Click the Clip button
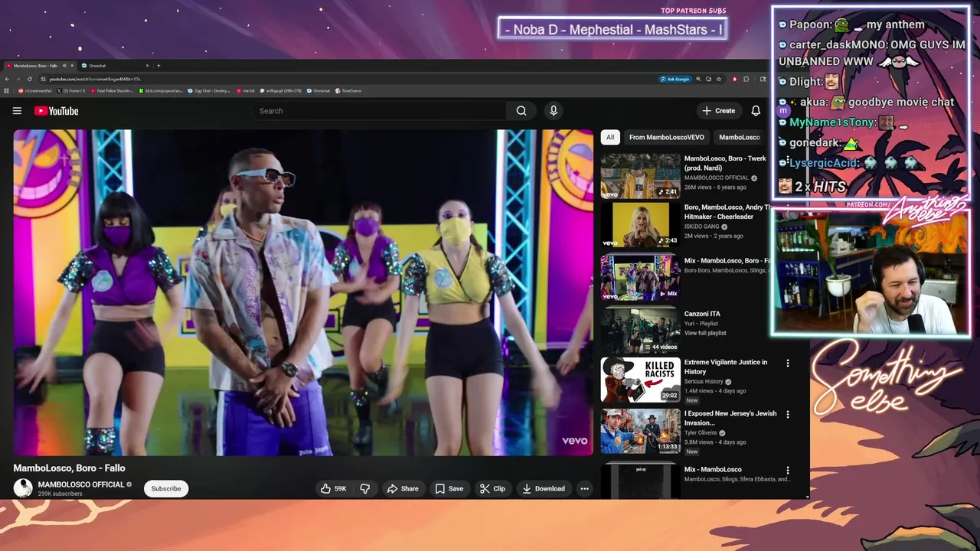 492,488
